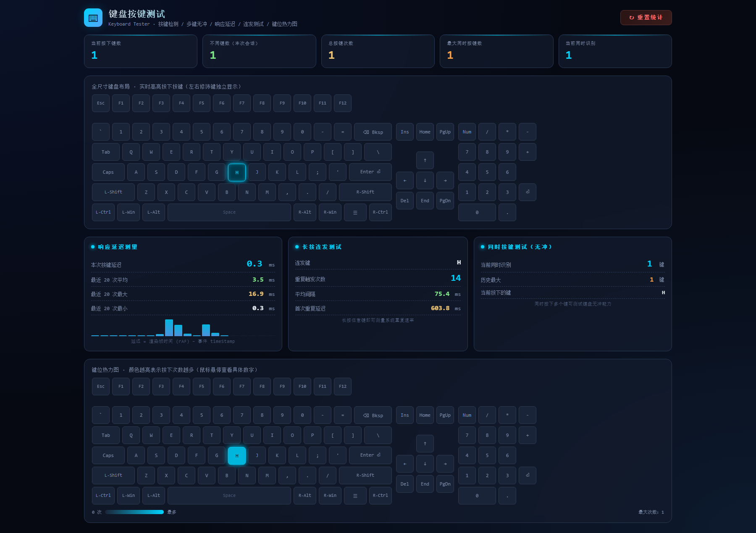Click the left arrow key in the heatmap keyboard
756x533 pixels.
click(405, 464)
